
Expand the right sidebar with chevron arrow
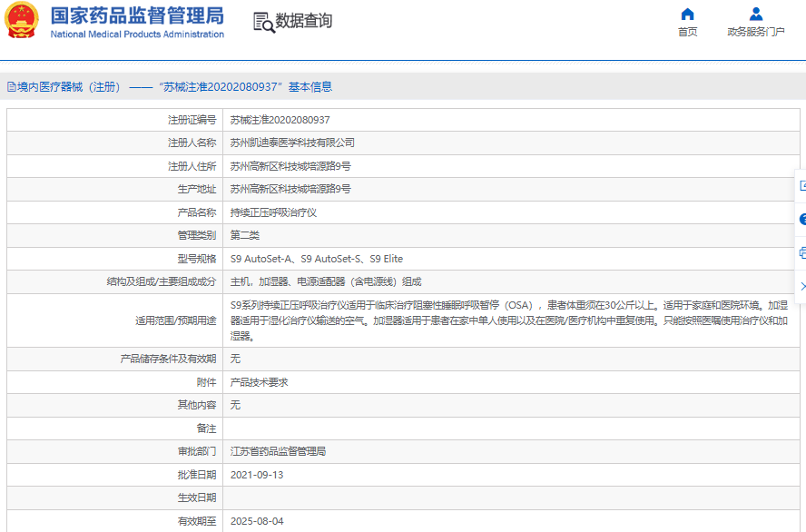point(802,286)
